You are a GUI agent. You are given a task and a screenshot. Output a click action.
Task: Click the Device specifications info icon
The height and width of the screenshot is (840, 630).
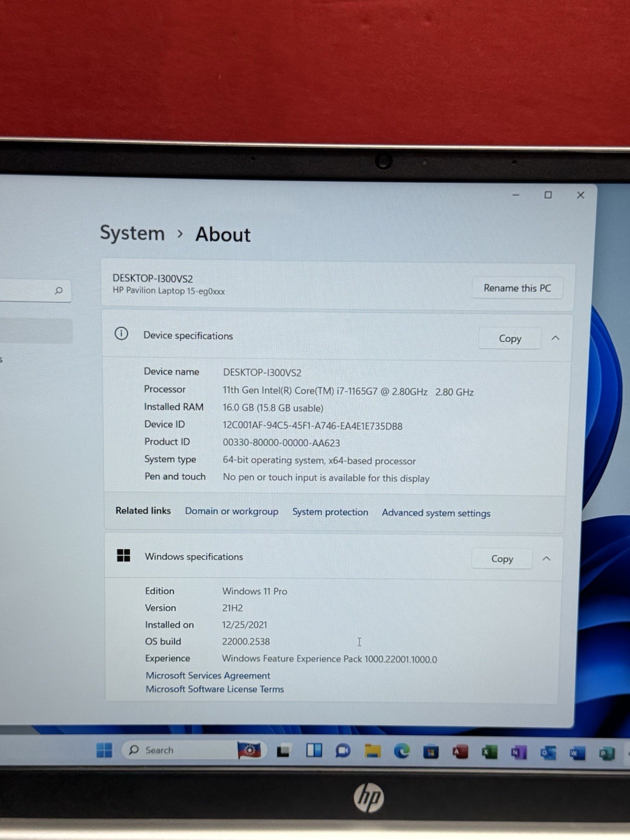121,334
